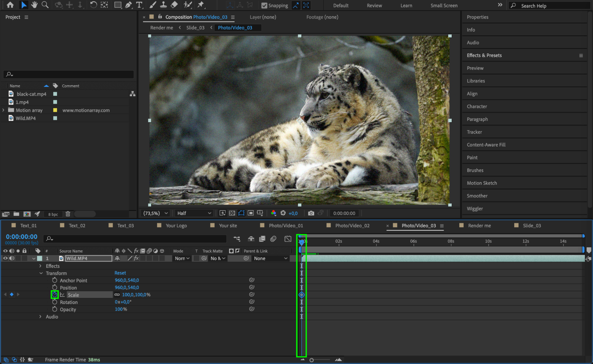
Task: Select the Horizontal Type tool
Action: (139, 5)
